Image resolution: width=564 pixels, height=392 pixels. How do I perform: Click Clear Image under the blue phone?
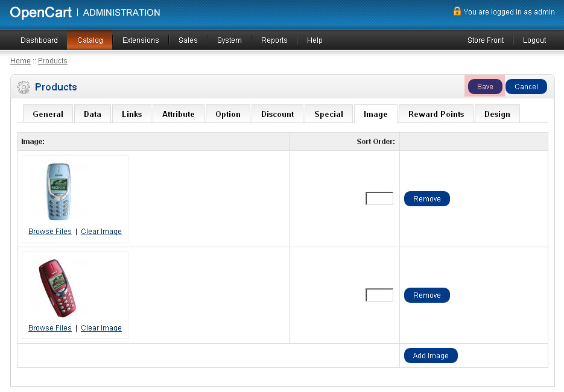click(101, 232)
